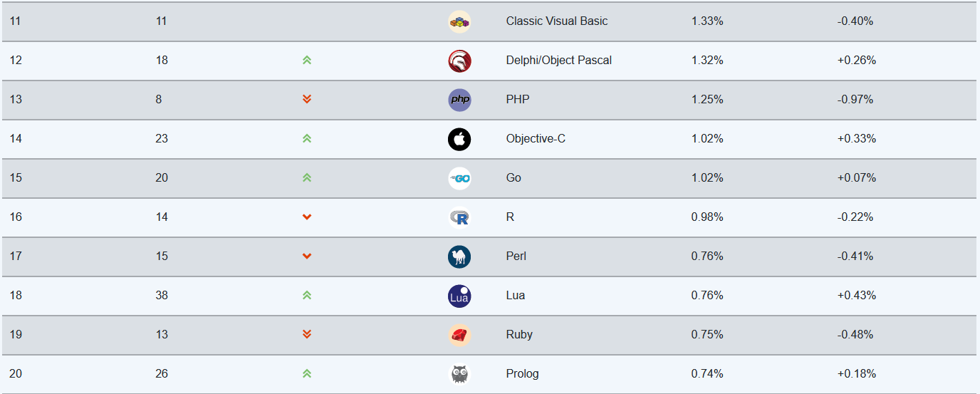Click the single down arrow beside R
The height and width of the screenshot is (394, 980).
(x=307, y=217)
